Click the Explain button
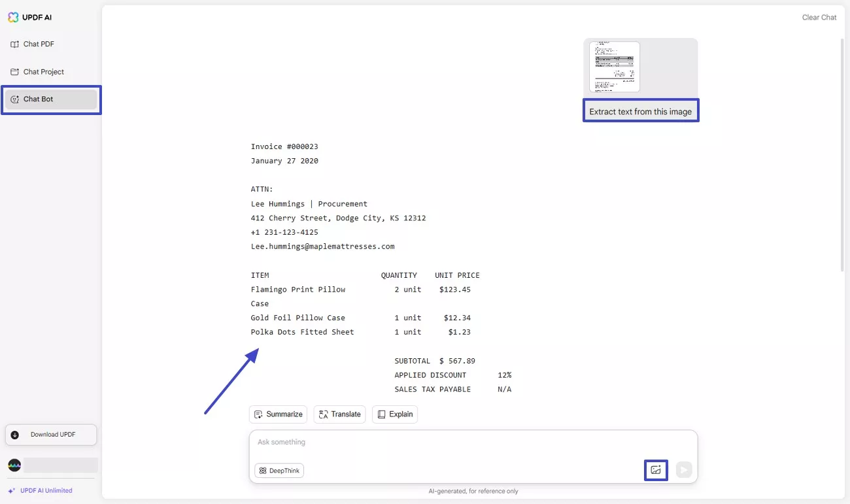 [395, 414]
